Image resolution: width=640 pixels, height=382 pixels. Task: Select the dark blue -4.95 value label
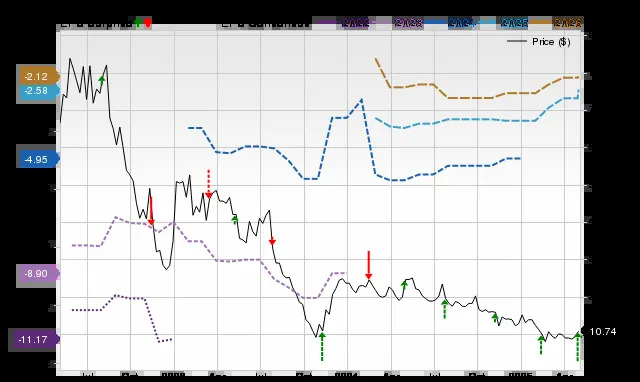point(38,159)
